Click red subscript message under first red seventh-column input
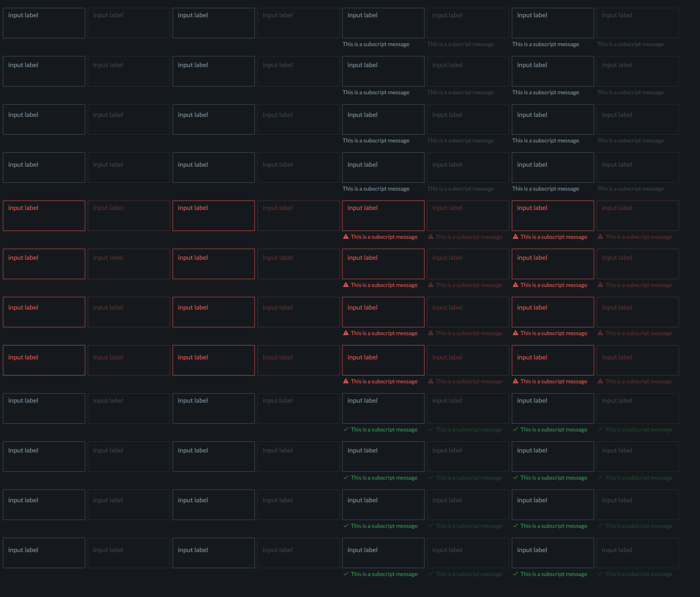700x597 pixels. (x=554, y=237)
